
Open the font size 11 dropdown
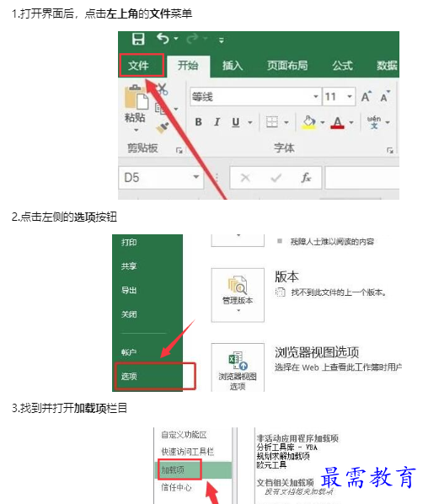[x=349, y=96]
